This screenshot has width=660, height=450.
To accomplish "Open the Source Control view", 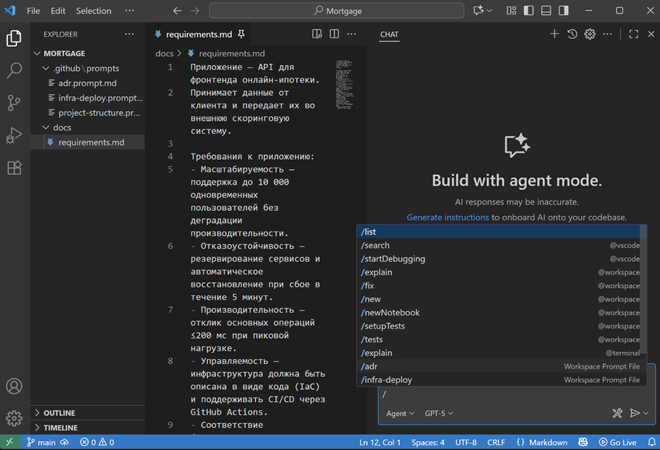I will [x=15, y=103].
